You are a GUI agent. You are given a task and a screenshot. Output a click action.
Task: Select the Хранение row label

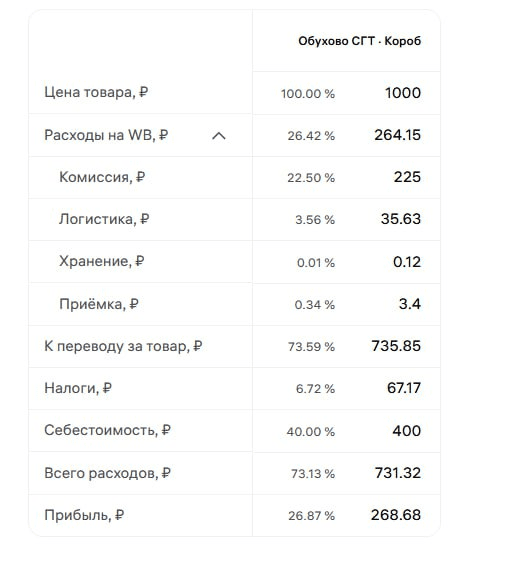(102, 261)
